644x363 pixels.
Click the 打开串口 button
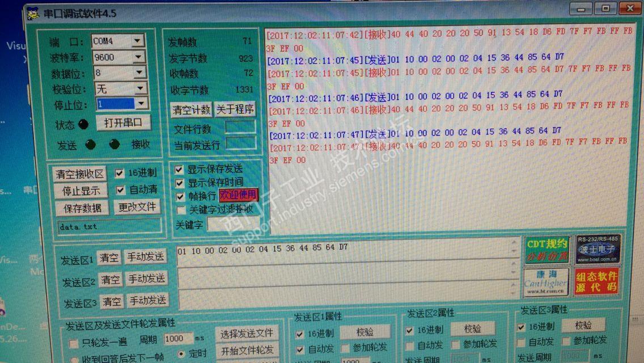click(x=123, y=123)
